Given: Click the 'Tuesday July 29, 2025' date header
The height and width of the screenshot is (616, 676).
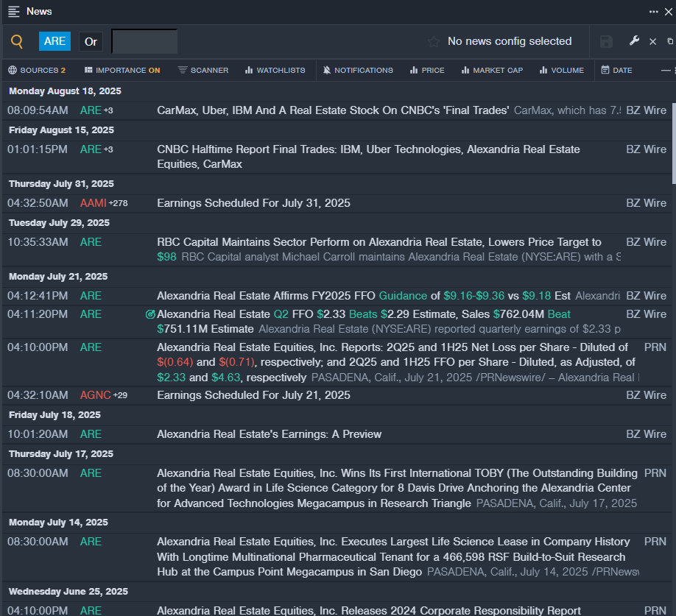Looking at the screenshot, I should click(x=60, y=223).
